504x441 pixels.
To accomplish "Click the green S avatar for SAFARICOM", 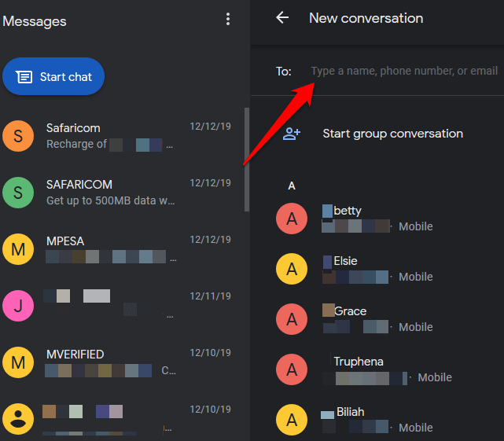I will [18, 193].
